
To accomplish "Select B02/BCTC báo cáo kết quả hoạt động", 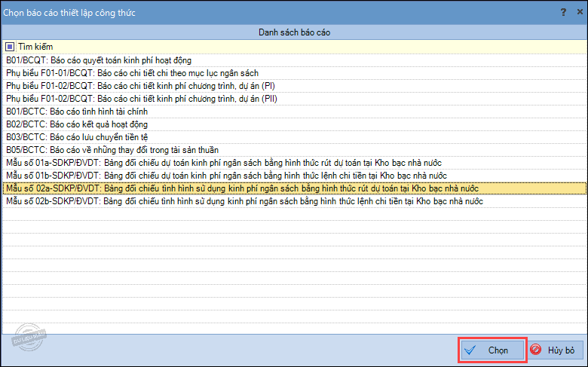I will click(294, 124).
